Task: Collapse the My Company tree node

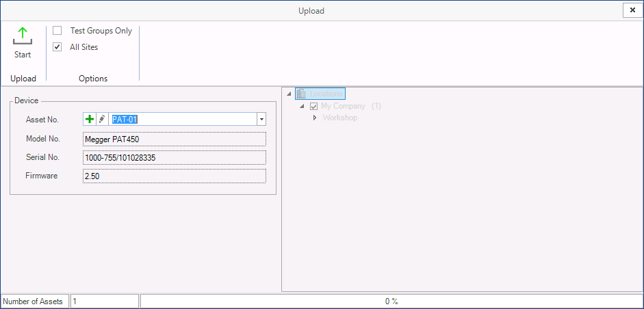Action: tap(302, 106)
